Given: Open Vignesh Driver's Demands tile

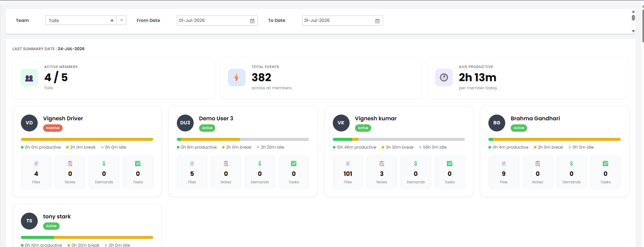Looking at the screenshot, I should pos(104,172).
